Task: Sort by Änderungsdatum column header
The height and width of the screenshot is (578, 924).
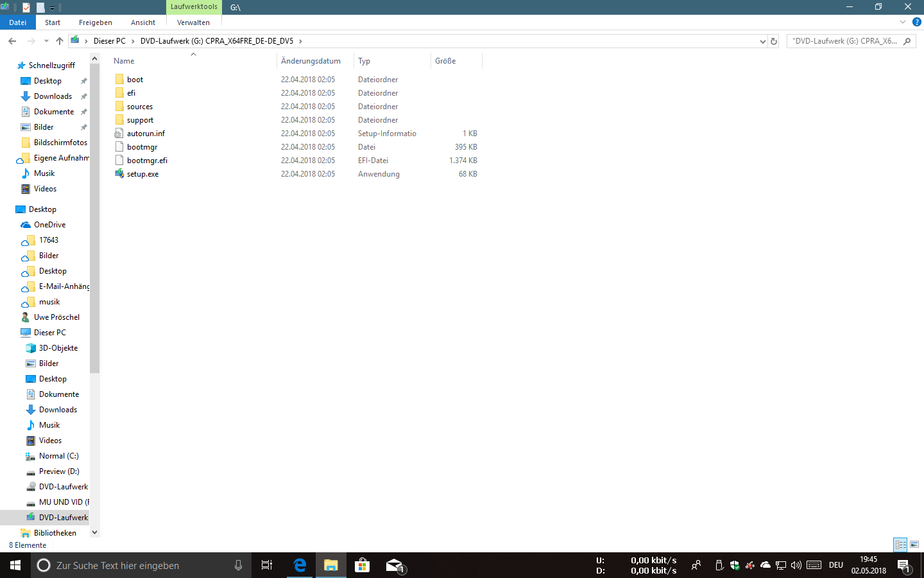Action: coord(315,61)
